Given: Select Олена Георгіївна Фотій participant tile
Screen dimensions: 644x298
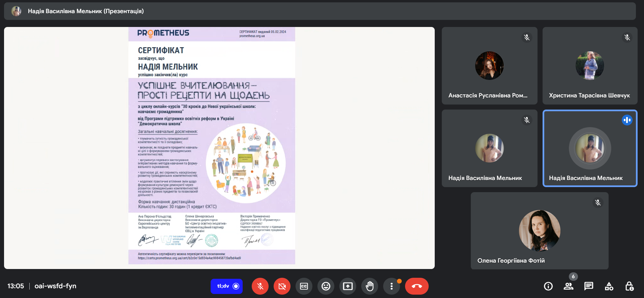Looking at the screenshot, I should point(540,231).
